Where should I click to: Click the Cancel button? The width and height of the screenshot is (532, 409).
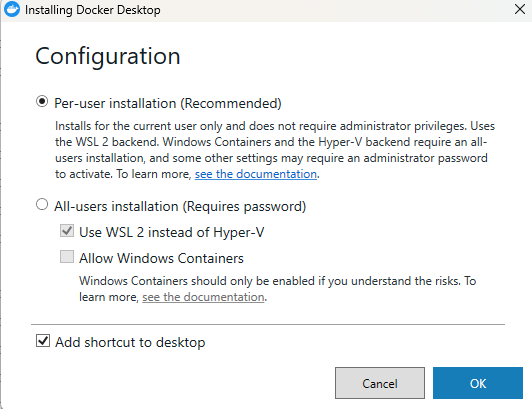(x=380, y=383)
